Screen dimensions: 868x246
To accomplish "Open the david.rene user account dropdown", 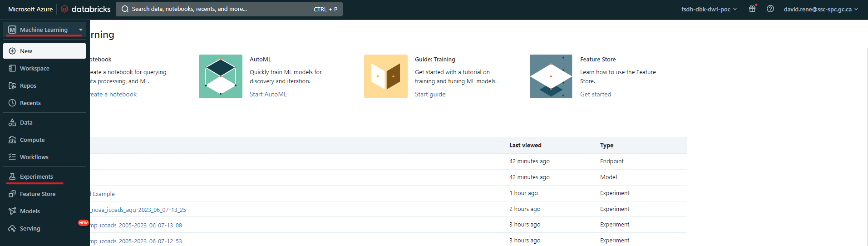I will [x=820, y=9].
